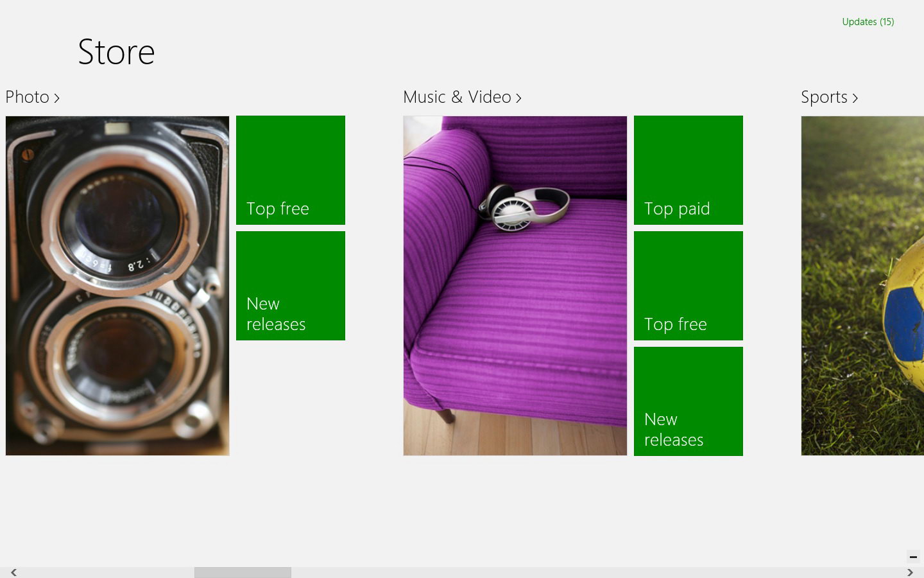This screenshot has width=924, height=578.
Task: Open New releases in Music & Video
Action: pos(689,401)
